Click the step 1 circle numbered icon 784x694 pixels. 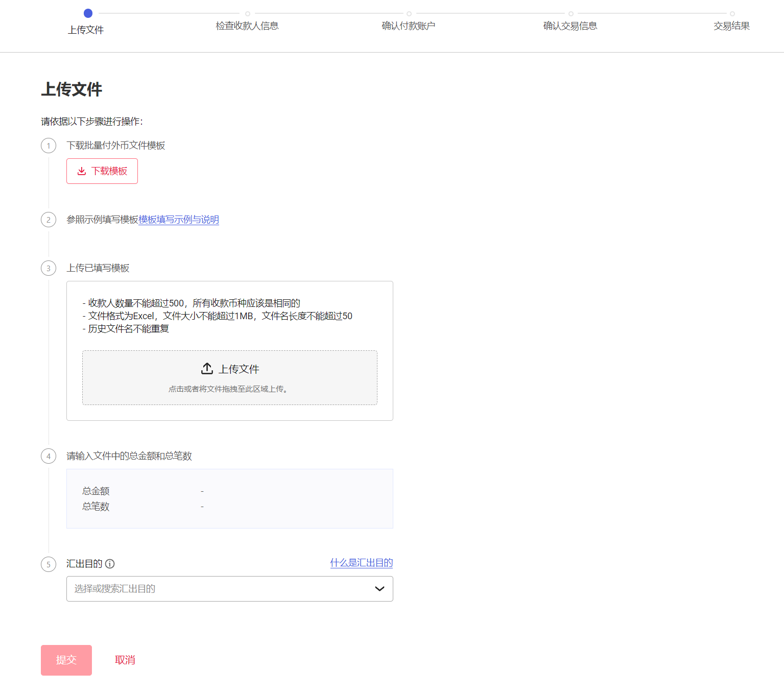point(48,146)
